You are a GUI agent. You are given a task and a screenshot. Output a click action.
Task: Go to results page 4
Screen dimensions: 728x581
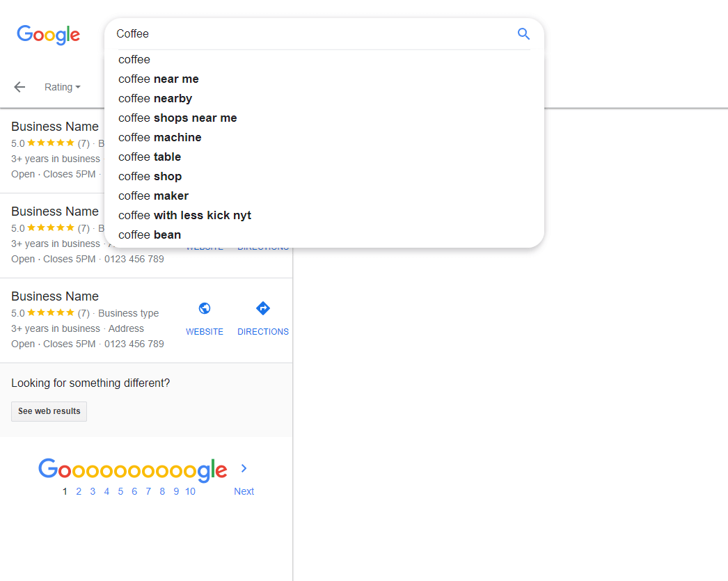tap(106, 491)
